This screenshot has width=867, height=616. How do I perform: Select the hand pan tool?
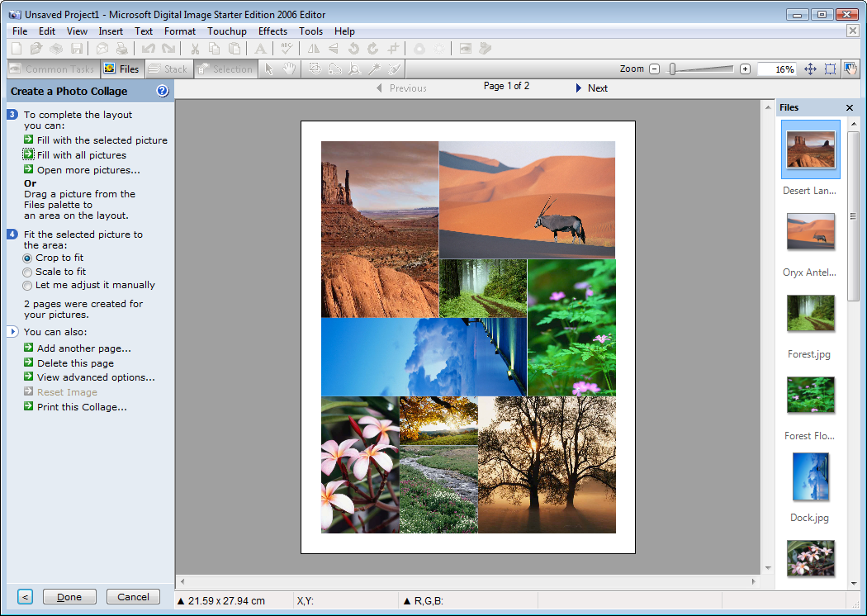point(289,69)
